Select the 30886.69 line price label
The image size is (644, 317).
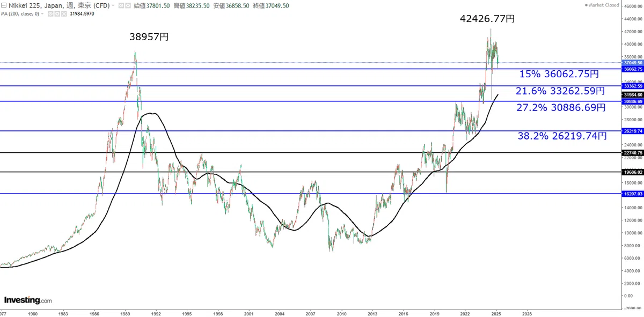point(633,101)
